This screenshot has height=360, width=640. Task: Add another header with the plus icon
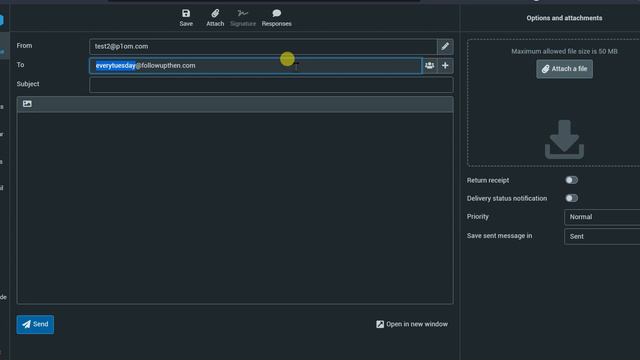point(445,65)
